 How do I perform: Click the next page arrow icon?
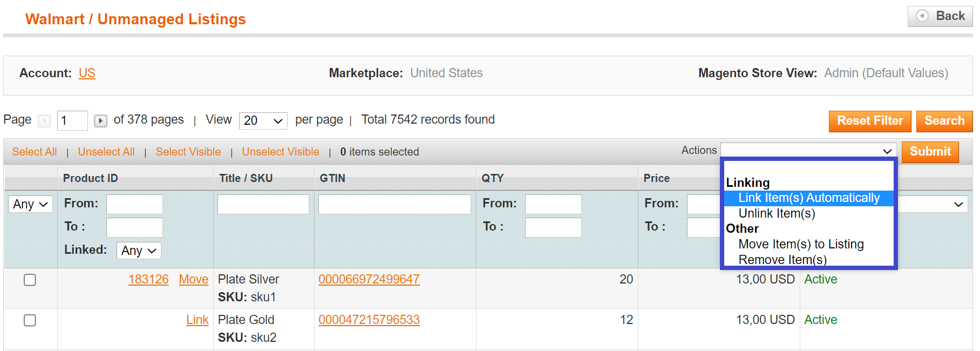pos(100,121)
